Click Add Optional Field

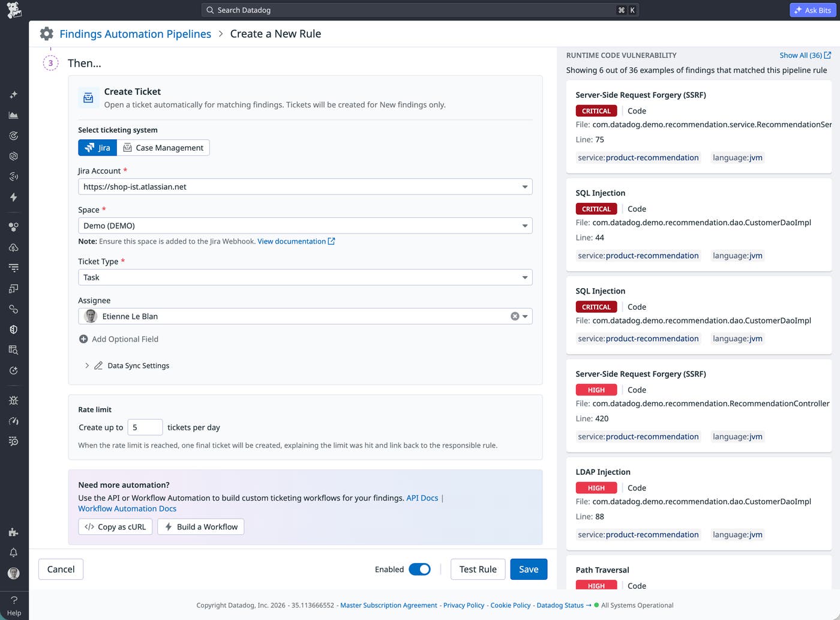pos(119,339)
